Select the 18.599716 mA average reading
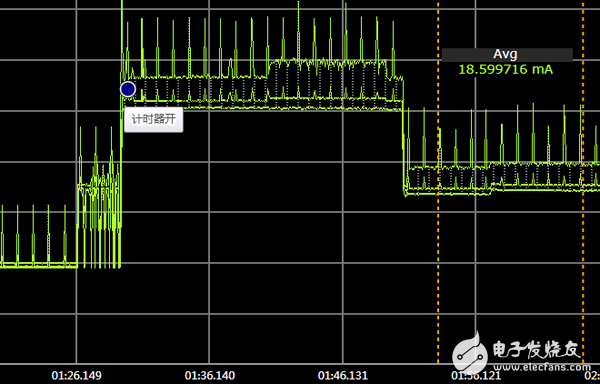 click(x=505, y=70)
